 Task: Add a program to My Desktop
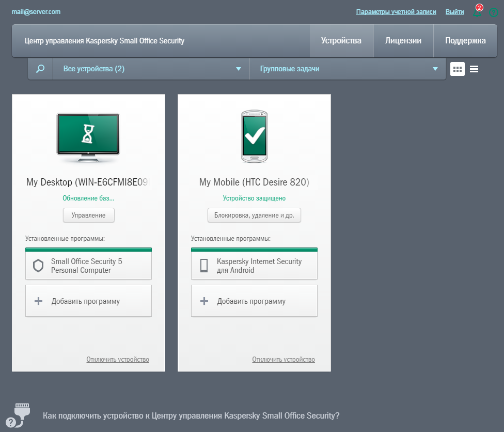pyautogui.click(x=88, y=301)
